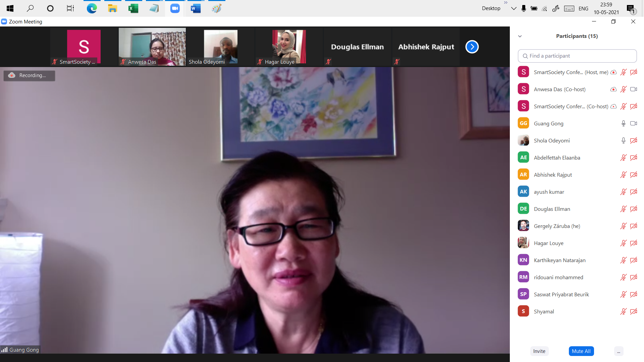The height and width of the screenshot is (362, 644).
Task: Select the Hagar Louye video thumbnail
Action: [x=289, y=47]
